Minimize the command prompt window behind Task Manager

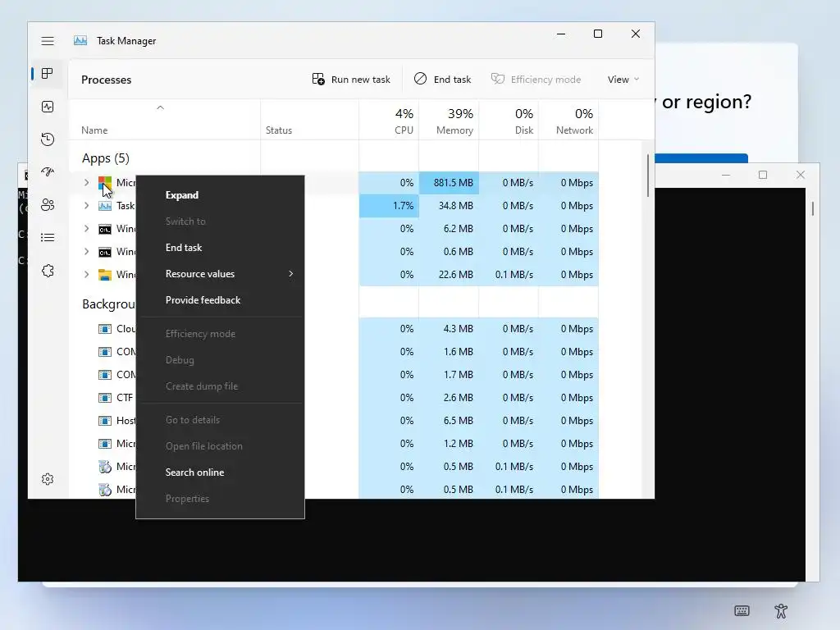tap(726, 175)
